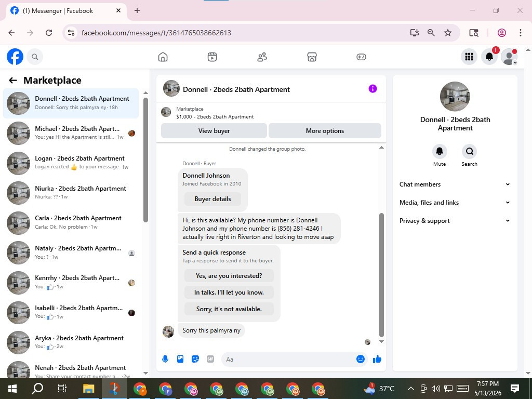This screenshot has width=532, height=399.
Task: Open the Aryka 2beds 2bath Apartment chat
Action: pos(71,342)
